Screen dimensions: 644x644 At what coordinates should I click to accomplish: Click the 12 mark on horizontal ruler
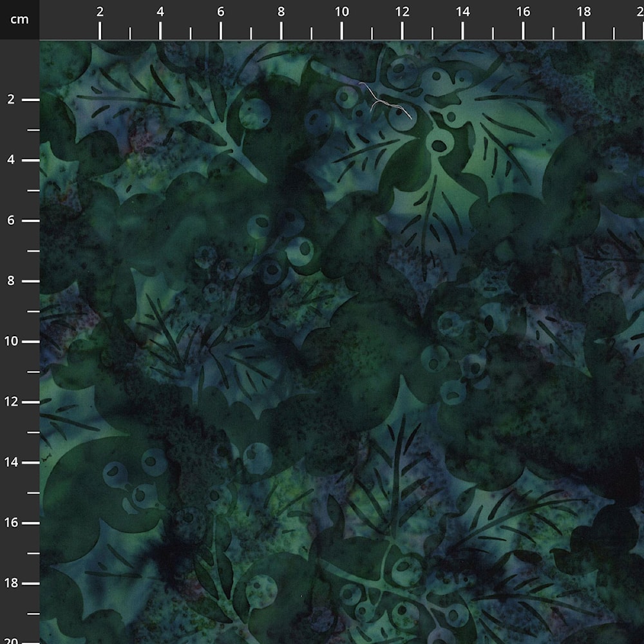click(402, 12)
